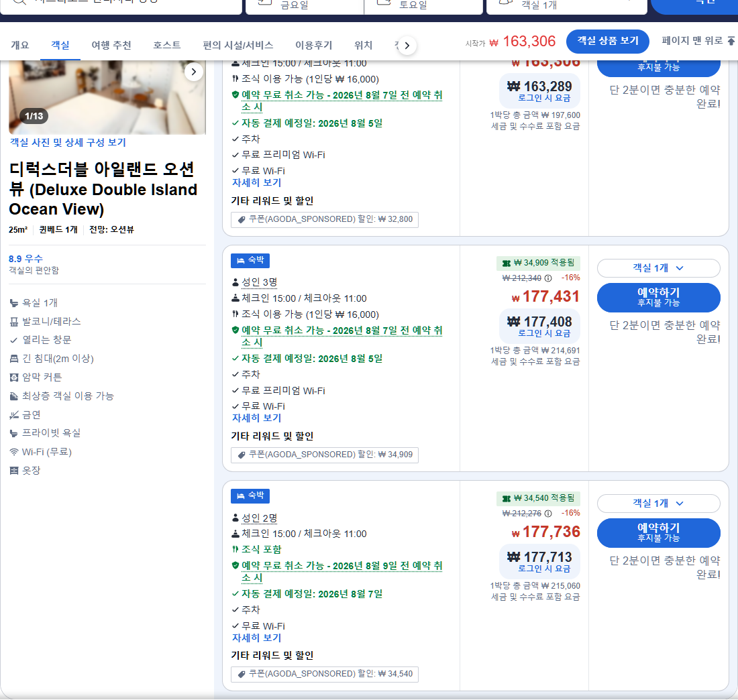Click the 프라이빗 욕실 icon
738x700 pixels.
click(14, 433)
